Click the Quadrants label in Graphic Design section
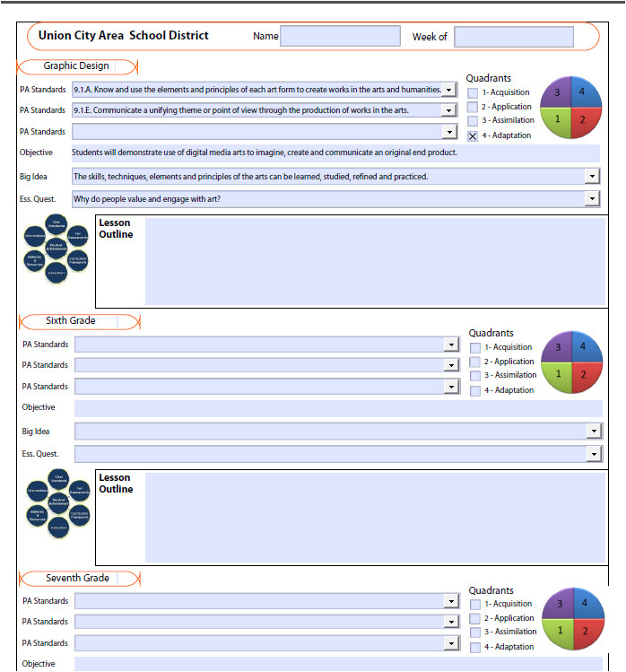Image resolution: width=626 pixels, height=672 pixels. pyautogui.click(x=489, y=78)
